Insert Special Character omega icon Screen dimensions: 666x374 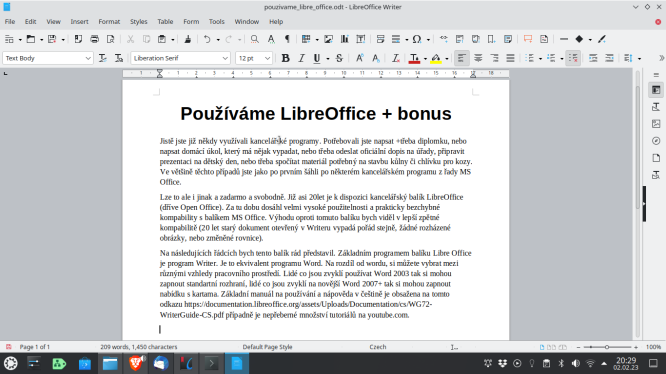[x=417, y=39]
